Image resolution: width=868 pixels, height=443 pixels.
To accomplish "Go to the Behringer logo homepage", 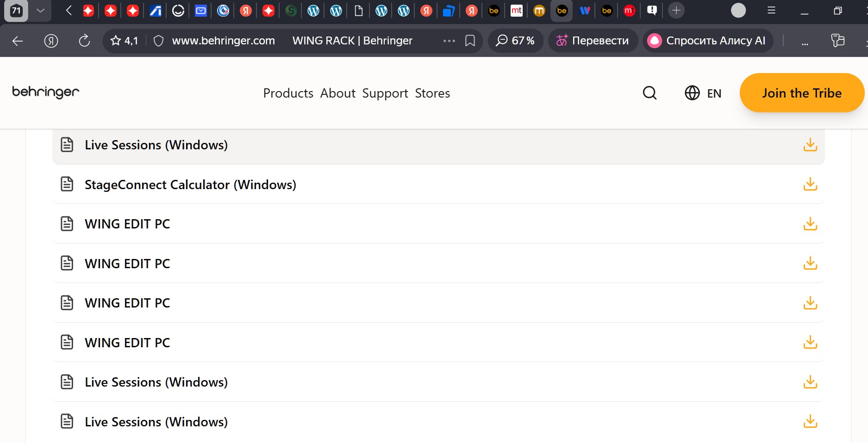I will coord(46,92).
